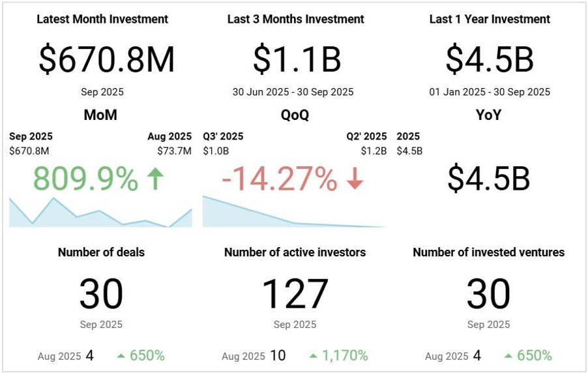Click the Number of deals title
Viewport: 588px width, 373px height.
(x=101, y=252)
